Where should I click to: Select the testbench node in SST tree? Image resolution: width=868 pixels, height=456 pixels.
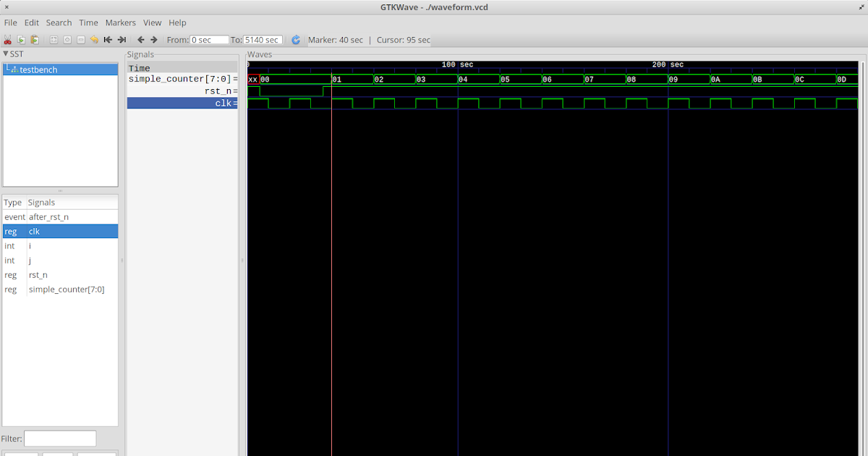point(36,69)
